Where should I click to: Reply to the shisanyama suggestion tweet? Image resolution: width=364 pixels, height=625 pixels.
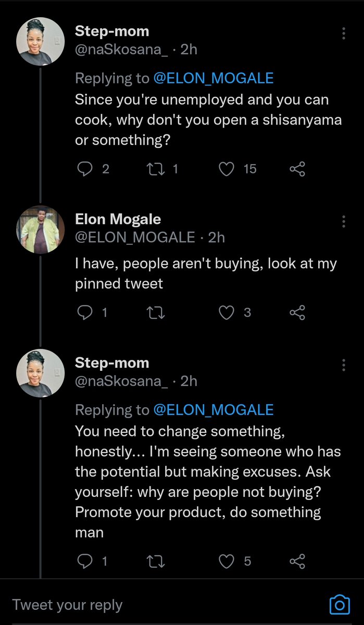pos(84,169)
